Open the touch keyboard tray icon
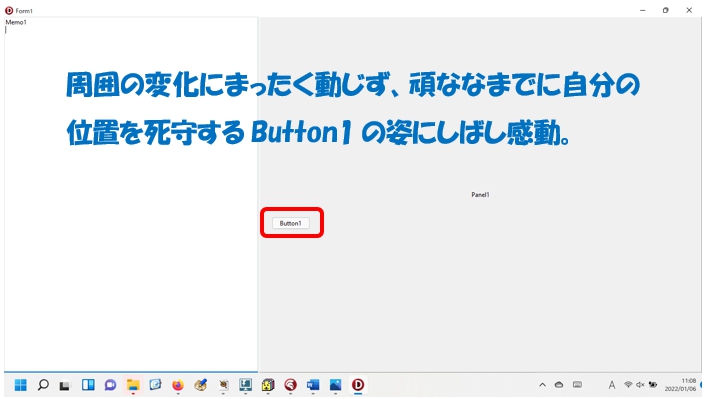 pyautogui.click(x=577, y=385)
